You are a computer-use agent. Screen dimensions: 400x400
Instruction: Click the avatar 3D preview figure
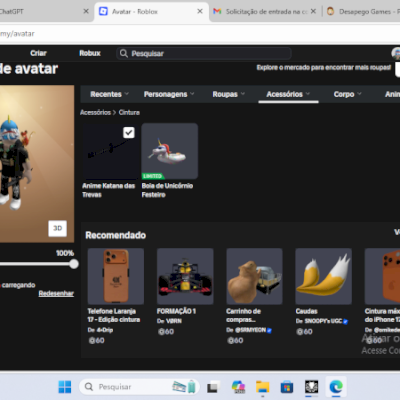(x=16, y=162)
